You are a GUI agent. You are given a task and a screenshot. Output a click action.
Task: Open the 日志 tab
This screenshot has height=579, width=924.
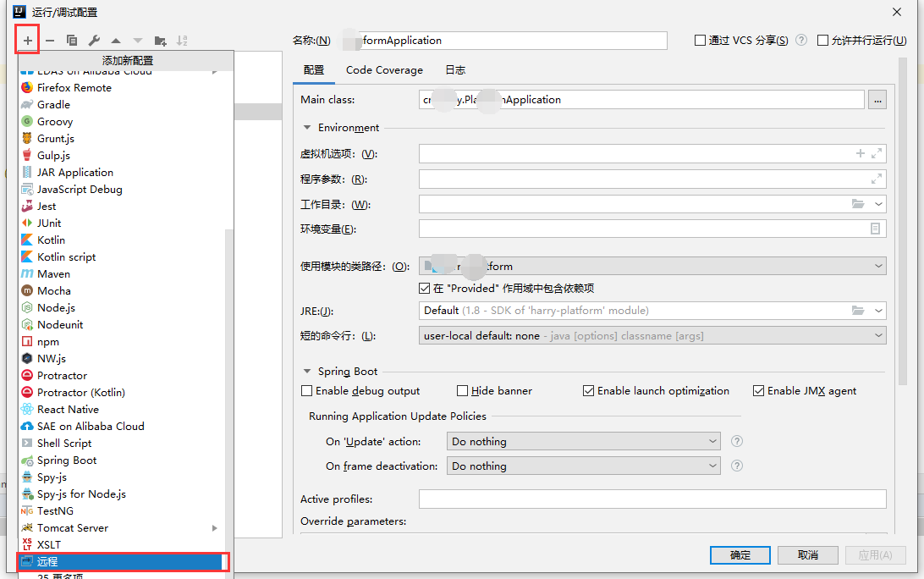(455, 70)
